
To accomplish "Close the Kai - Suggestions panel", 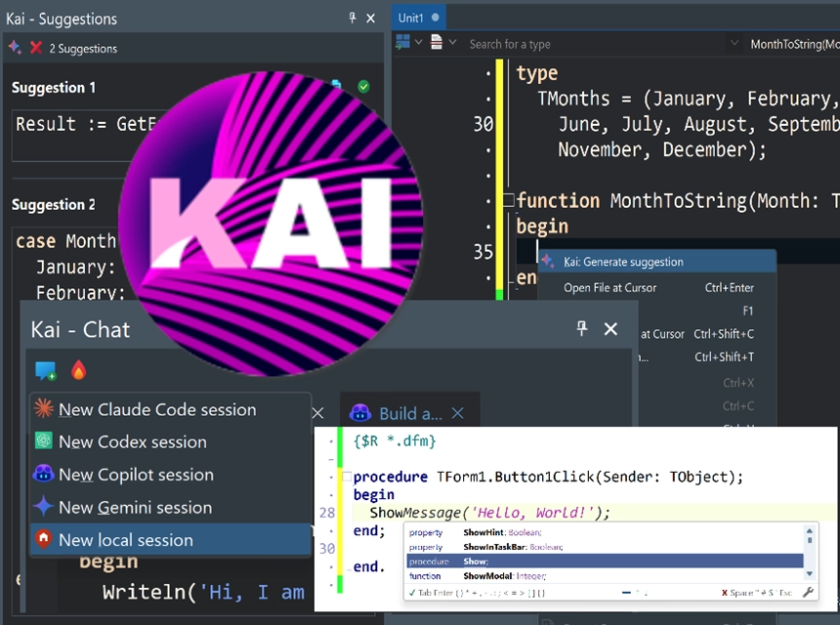I will coord(371,19).
